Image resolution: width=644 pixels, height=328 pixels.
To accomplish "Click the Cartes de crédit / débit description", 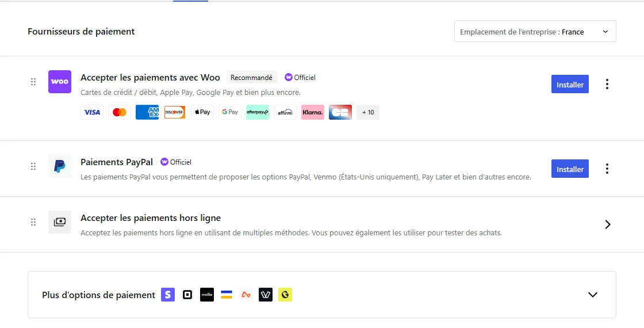I will click(x=190, y=93).
